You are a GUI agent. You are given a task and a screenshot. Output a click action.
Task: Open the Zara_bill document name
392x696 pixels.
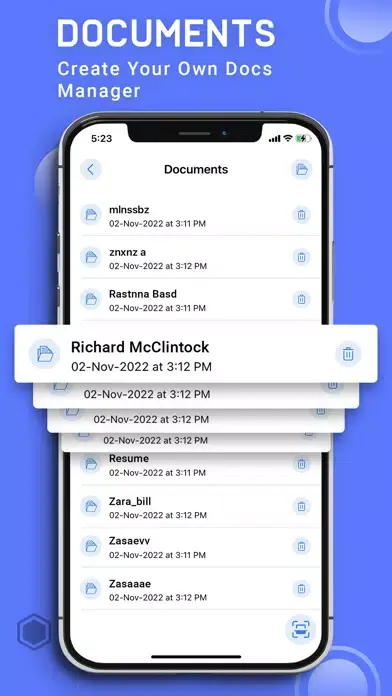tap(130, 501)
